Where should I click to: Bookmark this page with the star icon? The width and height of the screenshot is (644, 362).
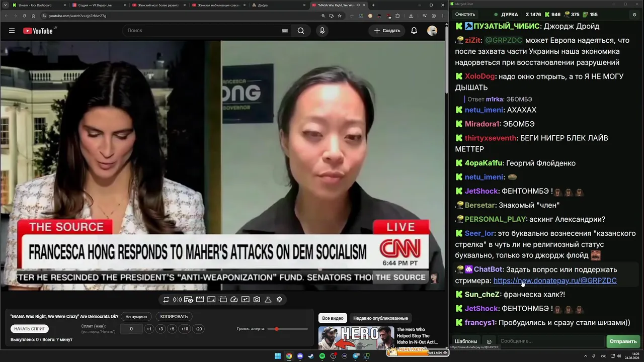(340, 16)
